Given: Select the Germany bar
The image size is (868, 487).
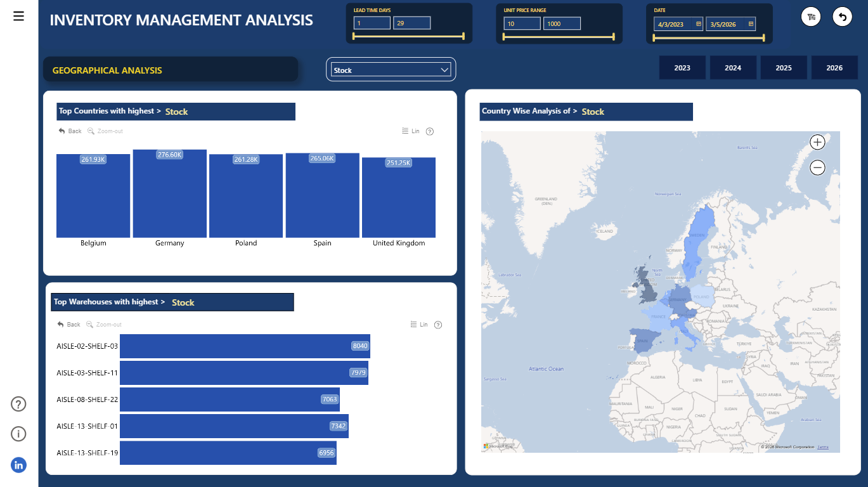Looking at the screenshot, I should click(170, 193).
